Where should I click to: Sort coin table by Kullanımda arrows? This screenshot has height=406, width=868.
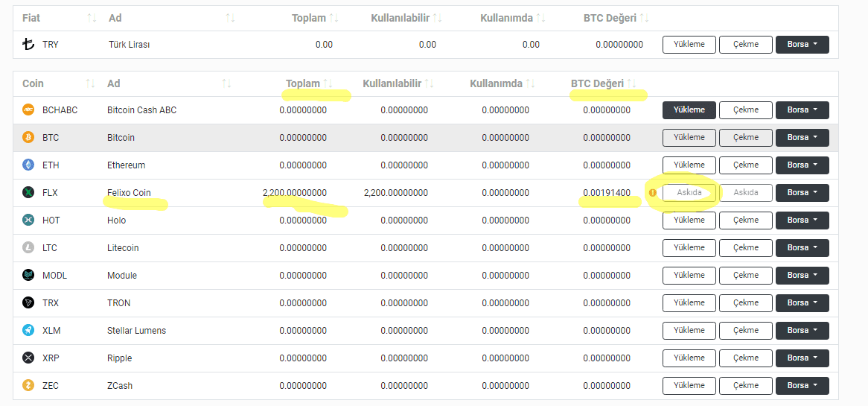click(530, 83)
